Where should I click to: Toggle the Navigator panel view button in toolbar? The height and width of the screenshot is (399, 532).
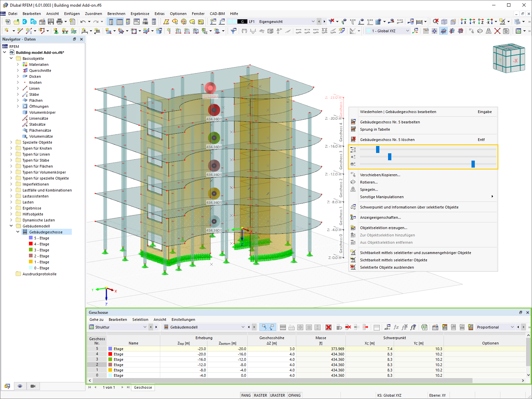click(111, 22)
